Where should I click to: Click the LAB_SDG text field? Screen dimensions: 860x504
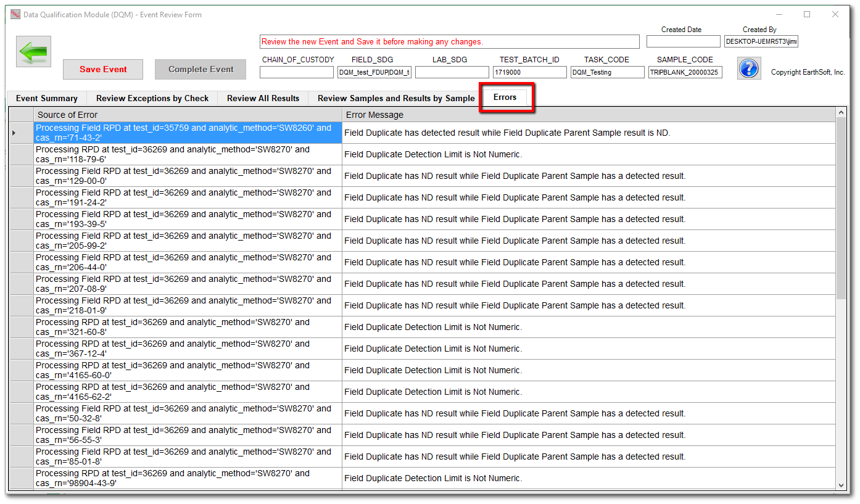(x=452, y=72)
